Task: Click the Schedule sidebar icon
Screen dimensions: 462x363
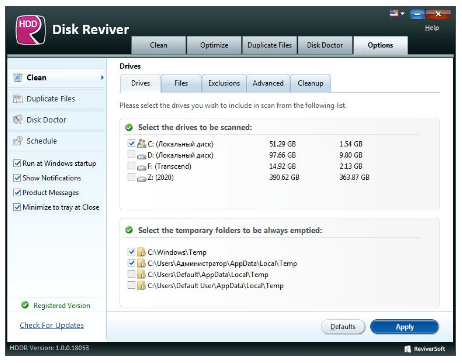Action: 17,141
